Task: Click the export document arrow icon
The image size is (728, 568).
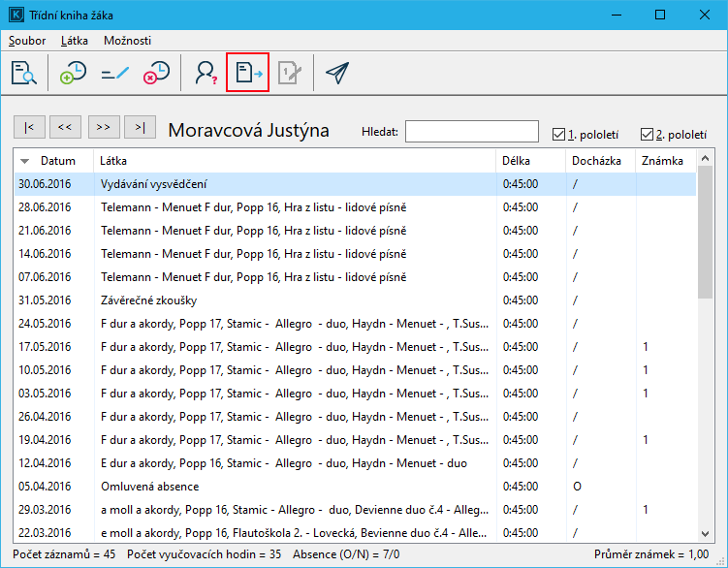Action: pyautogui.click(x=247, y=74)
